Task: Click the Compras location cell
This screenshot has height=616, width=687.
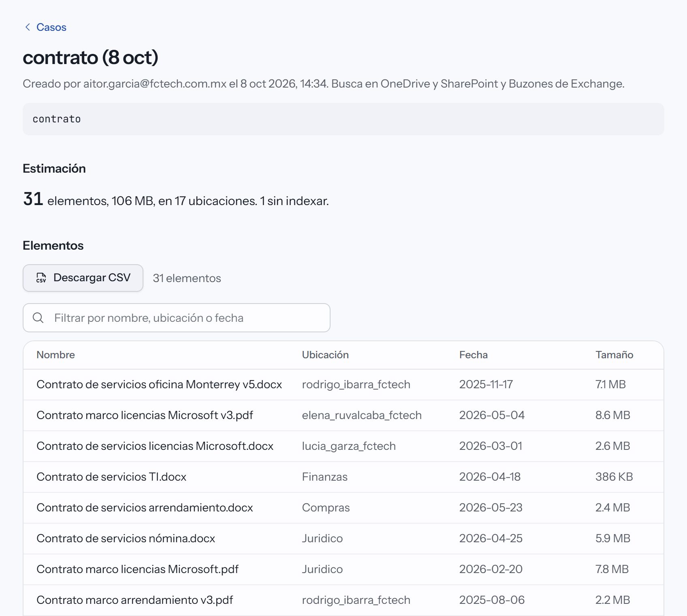Action: (326, 507)
